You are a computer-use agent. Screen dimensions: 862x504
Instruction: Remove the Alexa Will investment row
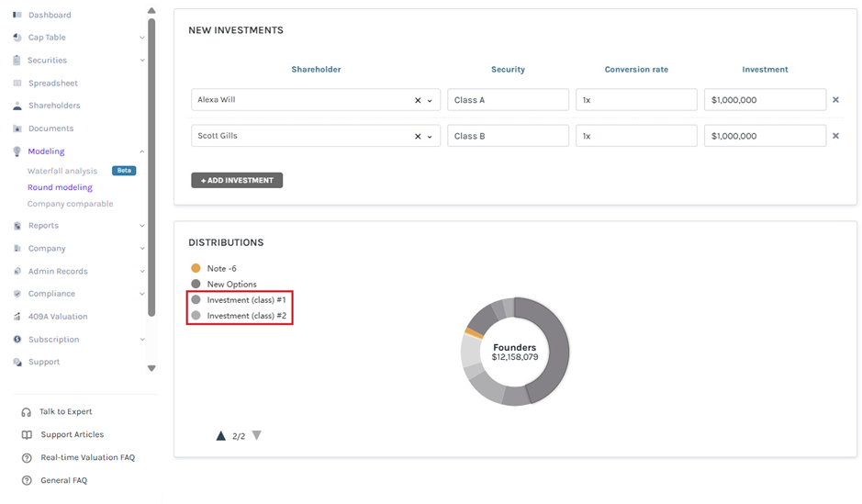coord(835,100)
